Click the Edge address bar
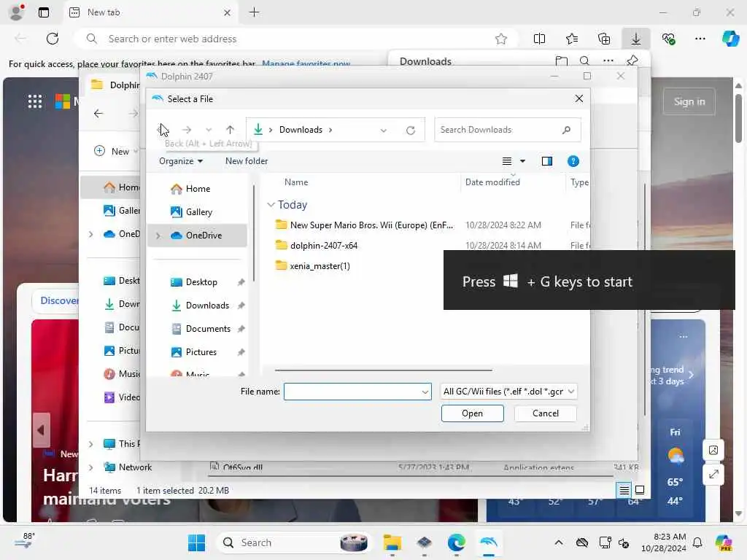 (295, 39)
